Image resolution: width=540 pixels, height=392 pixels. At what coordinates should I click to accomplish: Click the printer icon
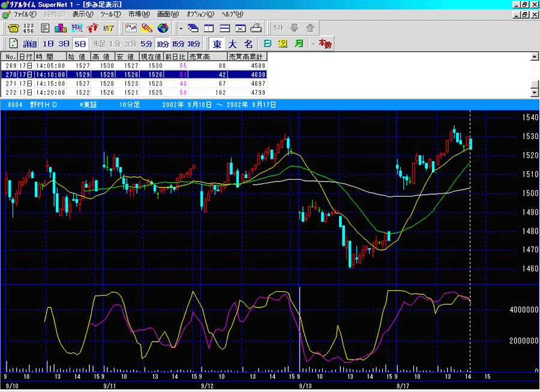click(256, 28)
